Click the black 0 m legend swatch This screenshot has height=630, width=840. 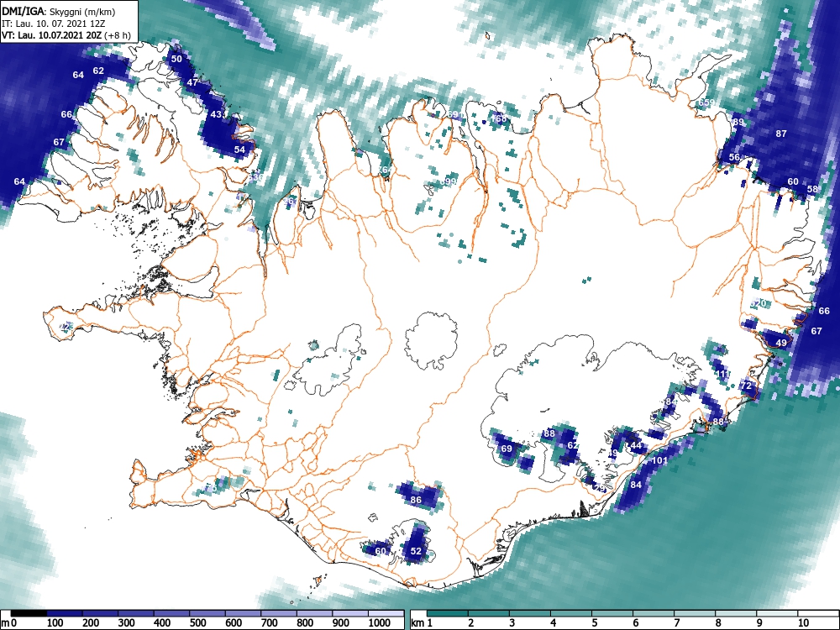pos(29,613)
